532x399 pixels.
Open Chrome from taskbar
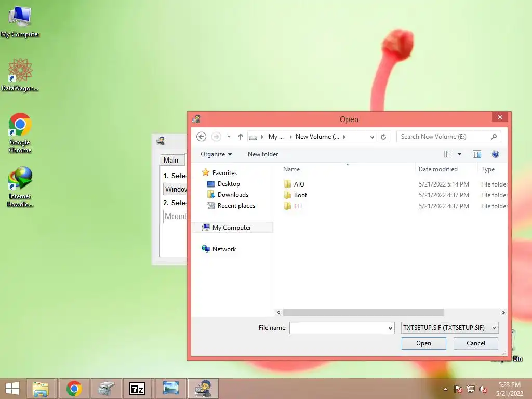tap(74, 389)
